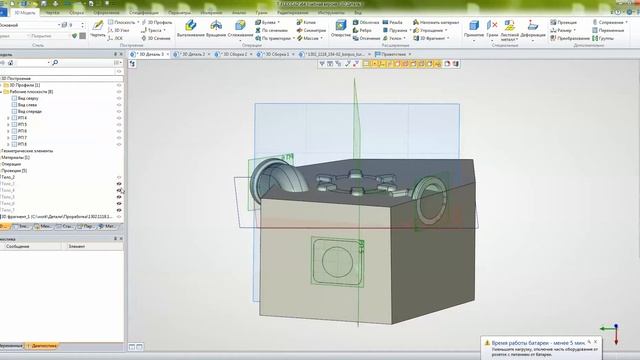Viewport: 640px width, 360px height.
Task: Select the Оболочка shell tool
Action: pyautogui.click(x=366, y=22)
